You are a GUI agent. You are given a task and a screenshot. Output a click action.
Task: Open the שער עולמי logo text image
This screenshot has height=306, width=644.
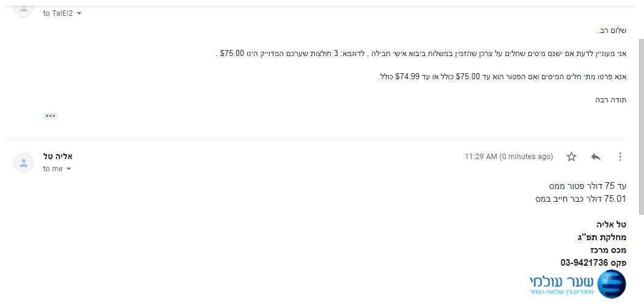pos(561,284)
